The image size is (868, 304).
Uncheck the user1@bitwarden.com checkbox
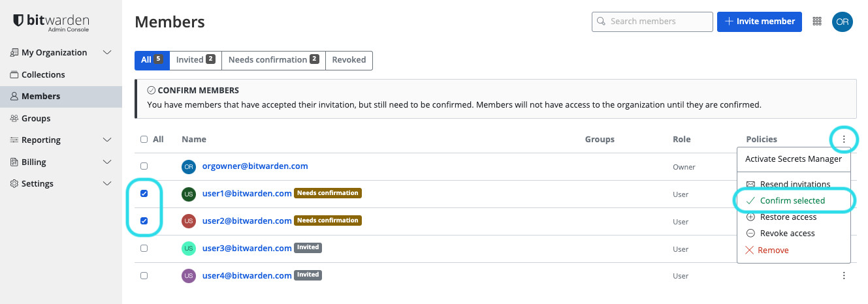(x=144, y=194)
